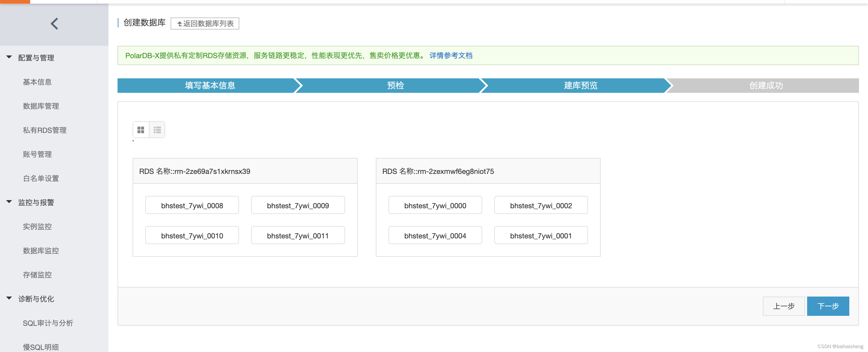The height and width of the screenshot is (352, 868).
Task: Click database bhstest_7ywi_0004
Action: [x=435, y=235]
